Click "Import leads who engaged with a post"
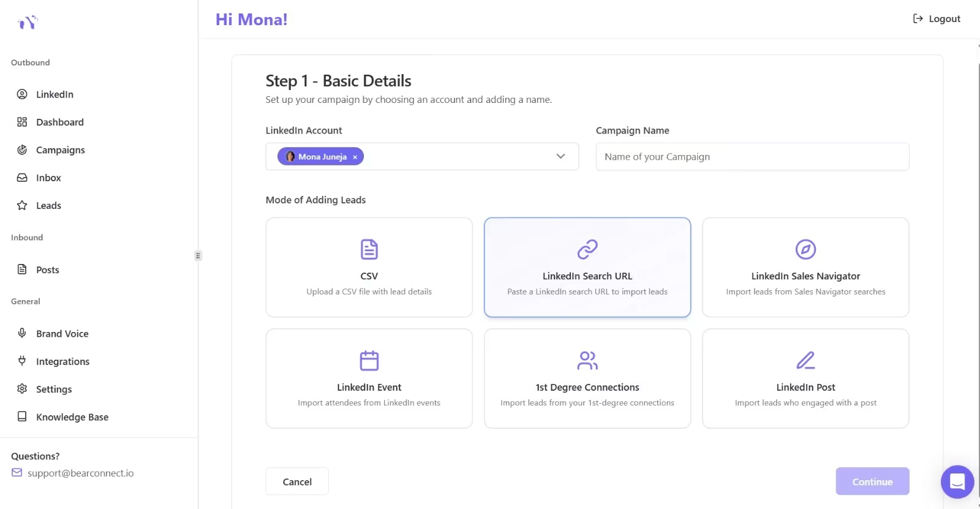This screenshot has height=509, width=980. click(x=805, y=403)
